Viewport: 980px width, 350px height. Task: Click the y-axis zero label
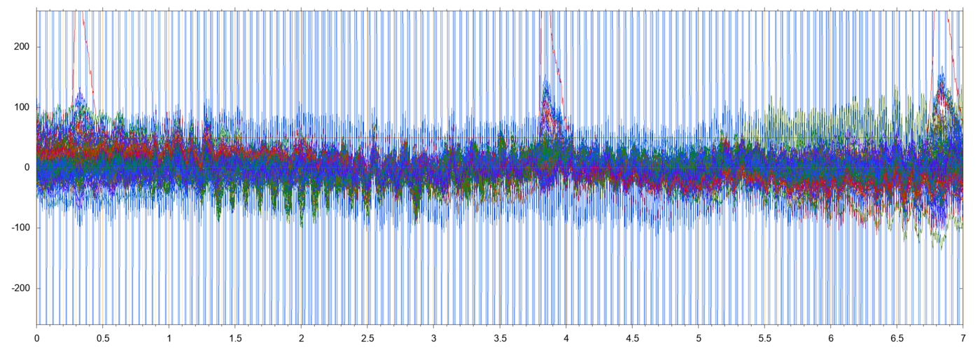pos(28,167)
